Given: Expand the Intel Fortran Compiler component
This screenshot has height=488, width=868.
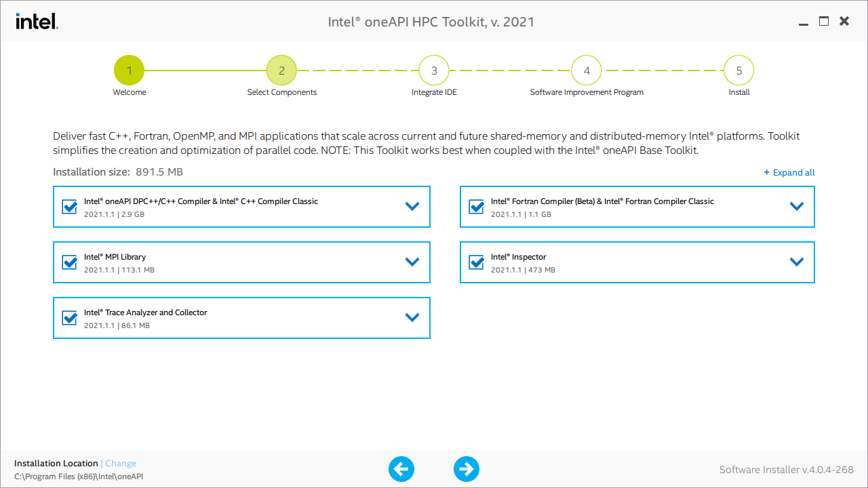Looking at the screenshot, I should pyautogui.click(x=797, y=207).
